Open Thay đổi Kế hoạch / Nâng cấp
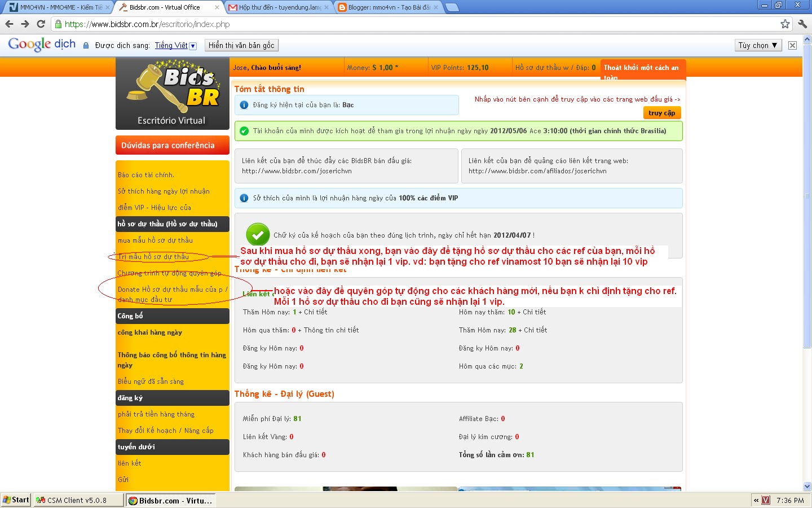The width and height of the screenshot is (812, 508). 166,431
